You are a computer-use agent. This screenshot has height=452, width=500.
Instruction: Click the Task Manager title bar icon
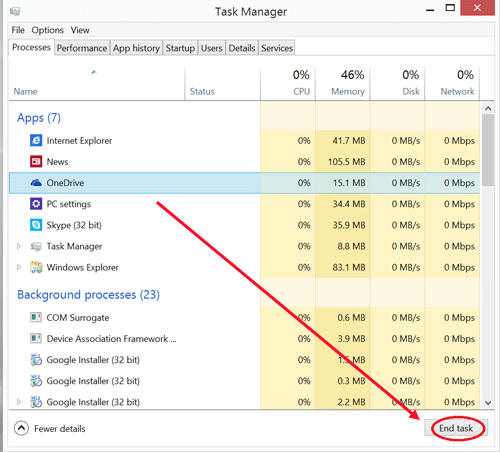tap(15, 12)
